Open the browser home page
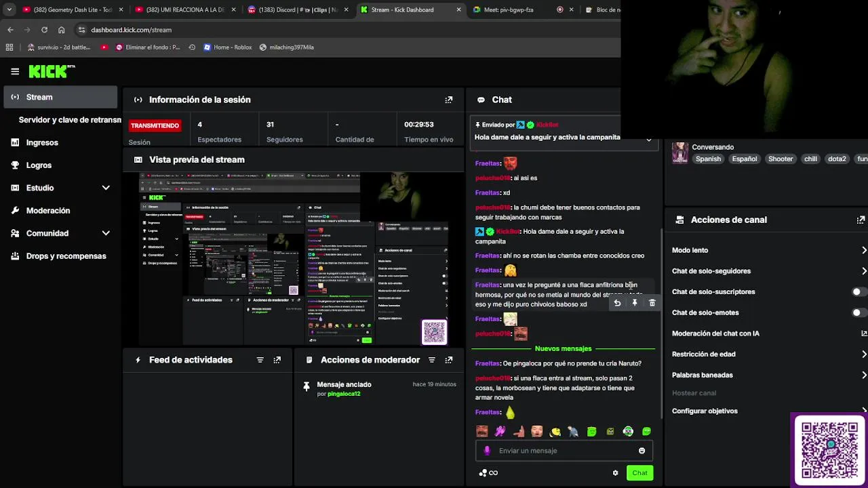The width and height of the screenshot is (868, 488). (61, 30)
